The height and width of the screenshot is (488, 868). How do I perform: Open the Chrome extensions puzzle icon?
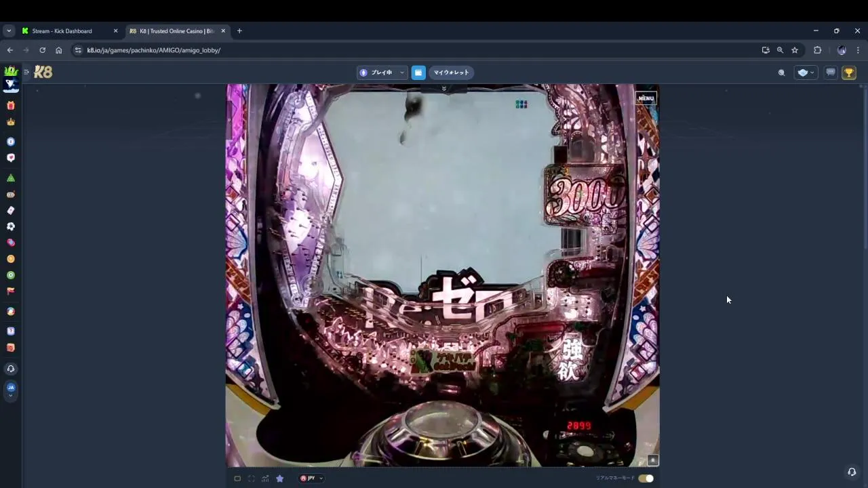click(817, 50)
